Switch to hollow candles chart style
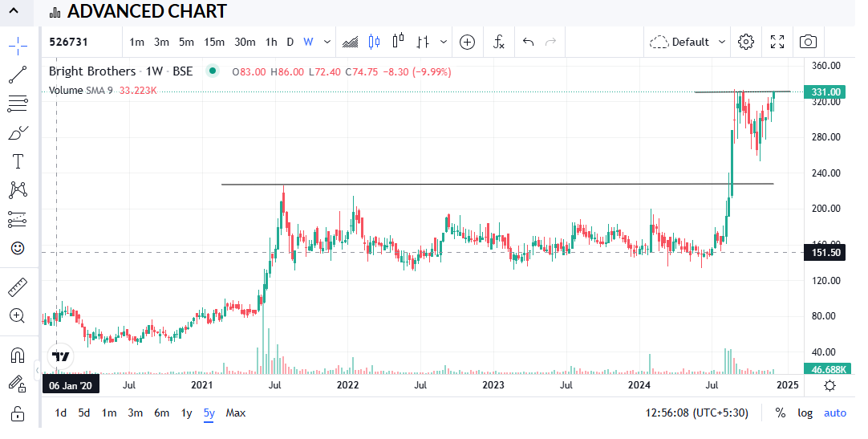This screenshot has width=868, height=439. (x=398, y=42)
